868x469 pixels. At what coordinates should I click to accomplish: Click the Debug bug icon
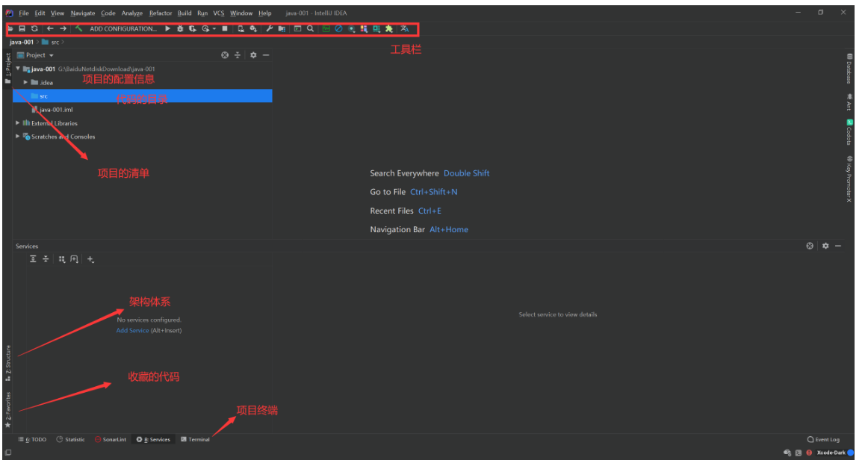click(180, 28)
